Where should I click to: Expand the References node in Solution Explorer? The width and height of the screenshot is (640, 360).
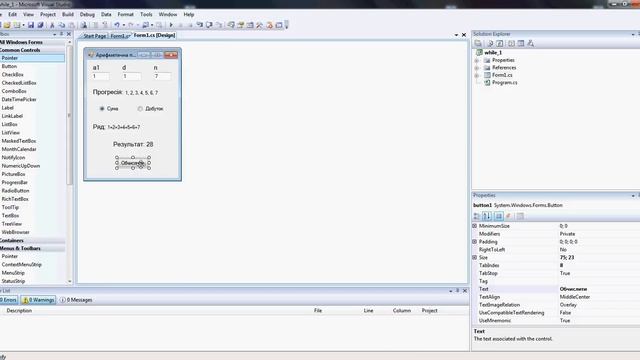(476, 68)
